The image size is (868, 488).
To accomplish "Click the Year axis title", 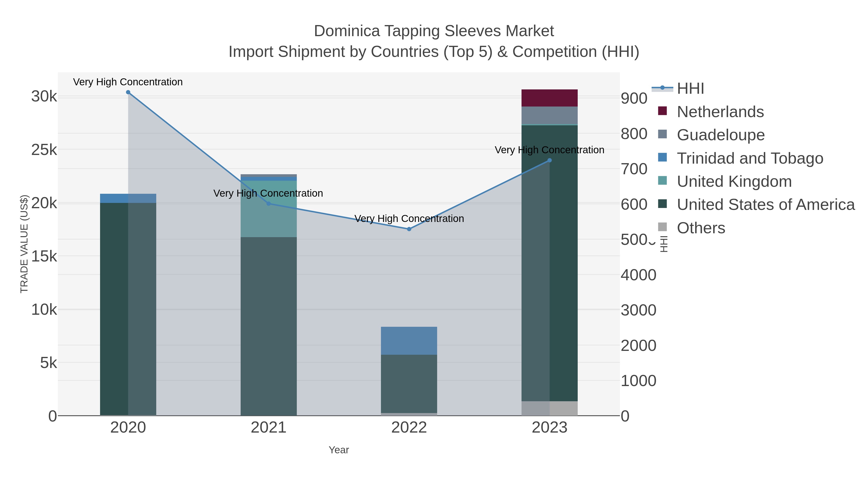I will point(339,450).
